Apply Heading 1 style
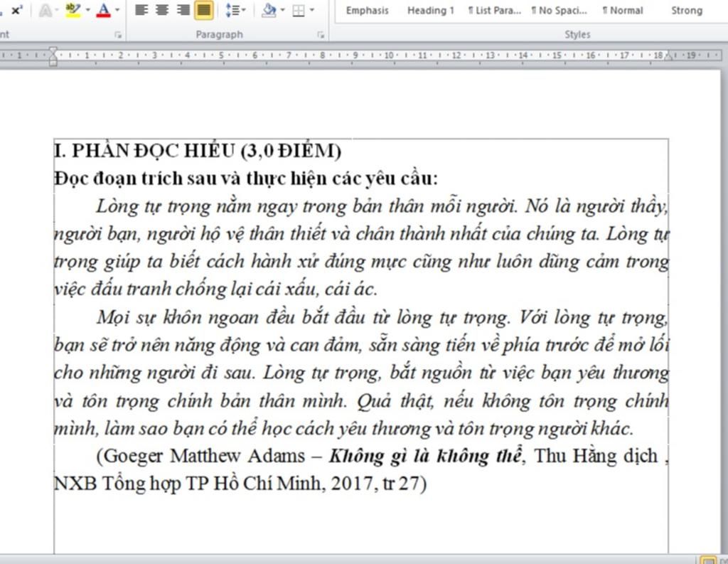The image size is (728, 564). tap(430, 10)
